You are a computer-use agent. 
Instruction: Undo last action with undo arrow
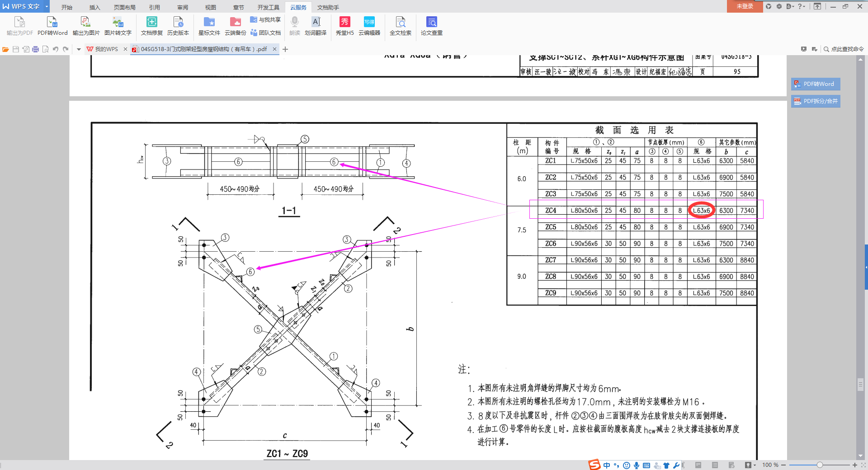point(56,49)
